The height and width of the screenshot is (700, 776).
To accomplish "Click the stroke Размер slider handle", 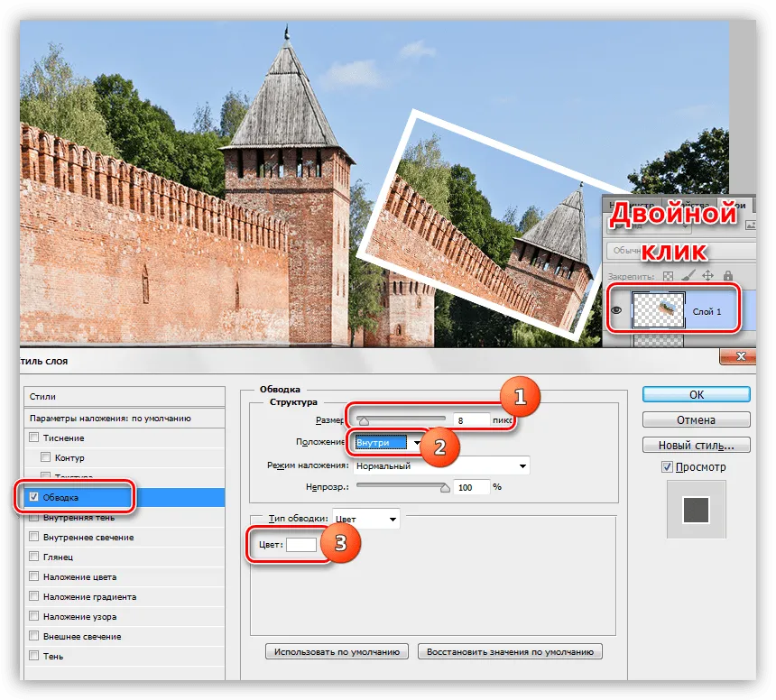I will (x=364, y=421).
